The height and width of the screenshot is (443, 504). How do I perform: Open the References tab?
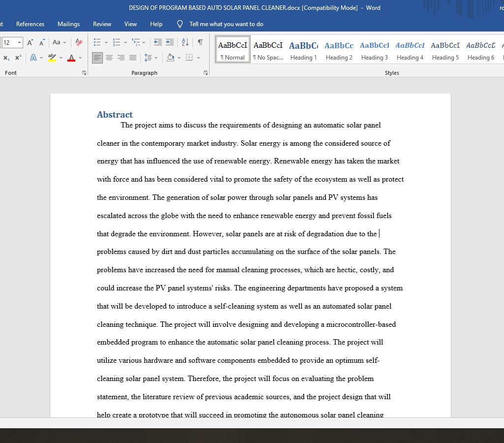coord(30,24)
